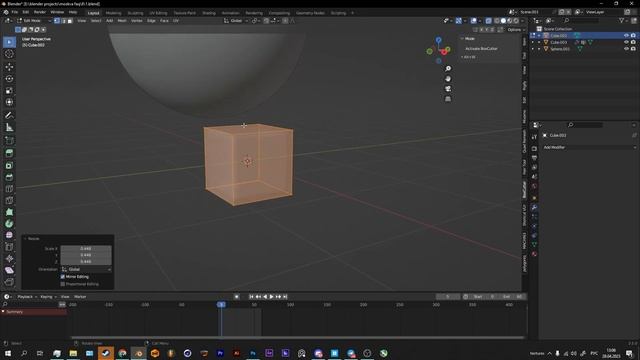Select the Spin tool
The width and height of the screenshot is (640, 360).
coord(9,224)
